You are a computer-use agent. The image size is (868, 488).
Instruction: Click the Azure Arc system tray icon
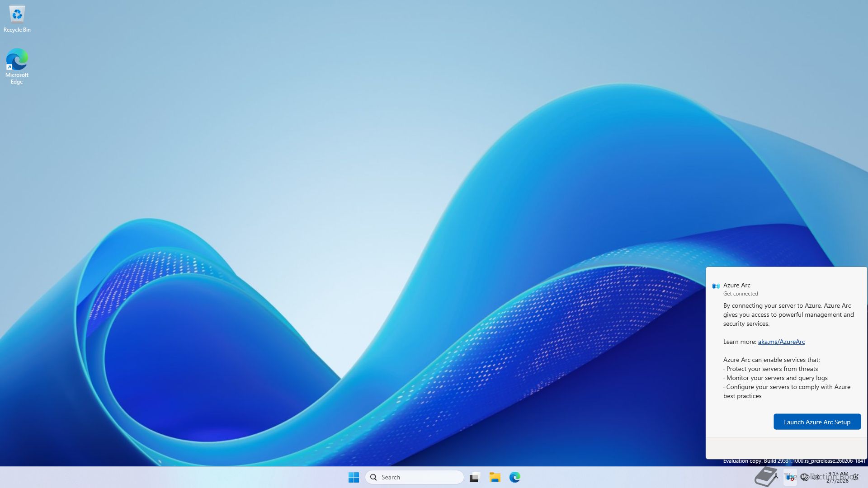coord(790,477)
